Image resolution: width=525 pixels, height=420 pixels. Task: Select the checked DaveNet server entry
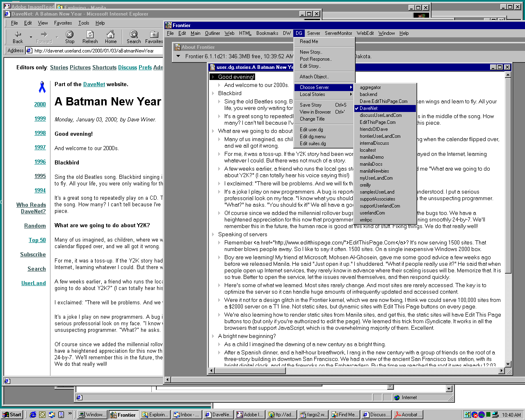click(x=369, y=108)
